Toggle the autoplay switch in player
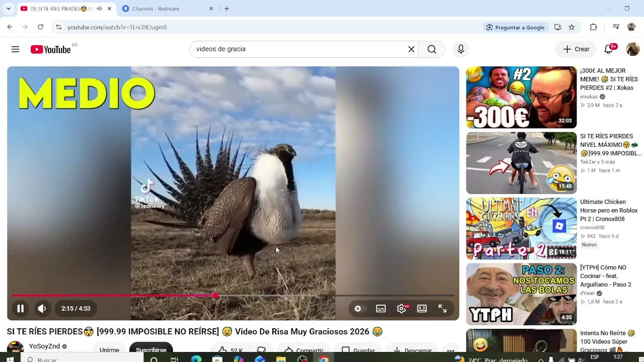The image size is (644, 362). click(358, 309)
